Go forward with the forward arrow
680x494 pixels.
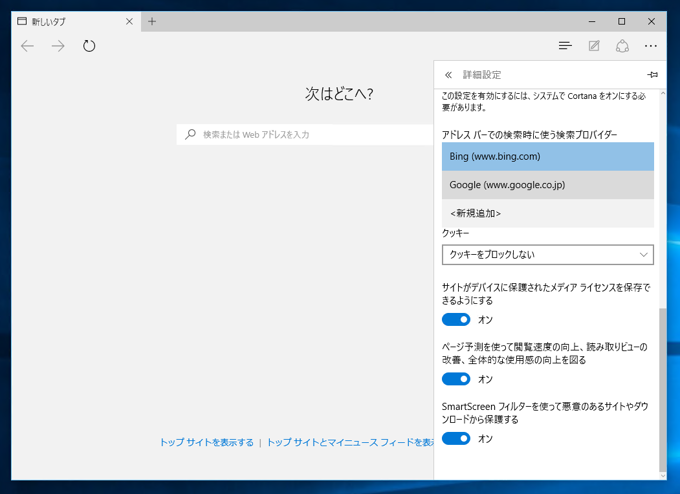[x=58, y=46]
